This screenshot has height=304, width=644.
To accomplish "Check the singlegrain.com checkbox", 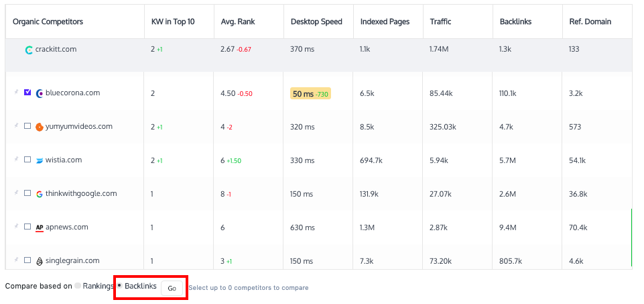I will tap(27, 260).
